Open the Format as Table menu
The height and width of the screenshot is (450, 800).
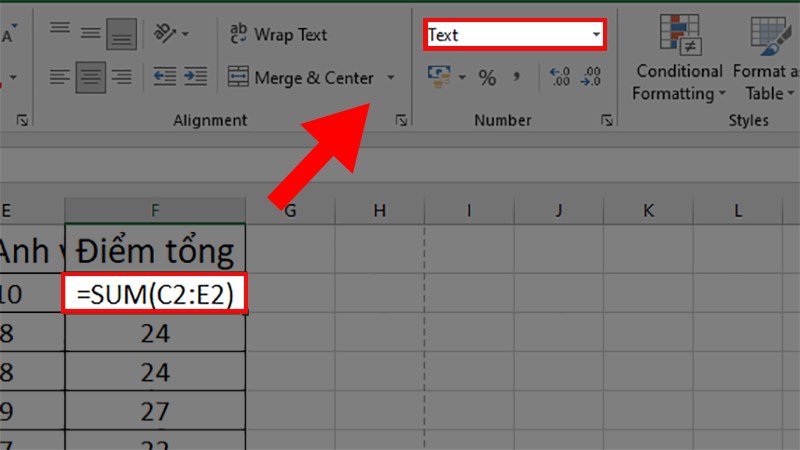768,58
